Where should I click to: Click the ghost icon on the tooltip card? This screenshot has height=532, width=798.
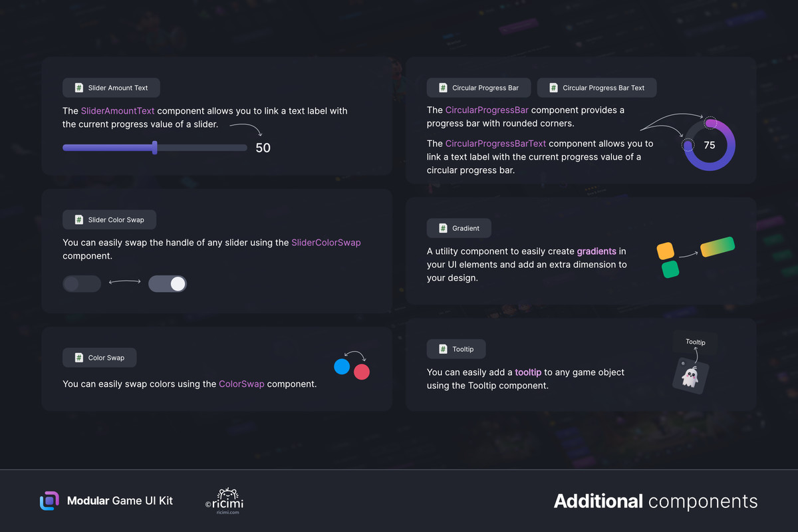pyautogui.click(x=690, y=377)
